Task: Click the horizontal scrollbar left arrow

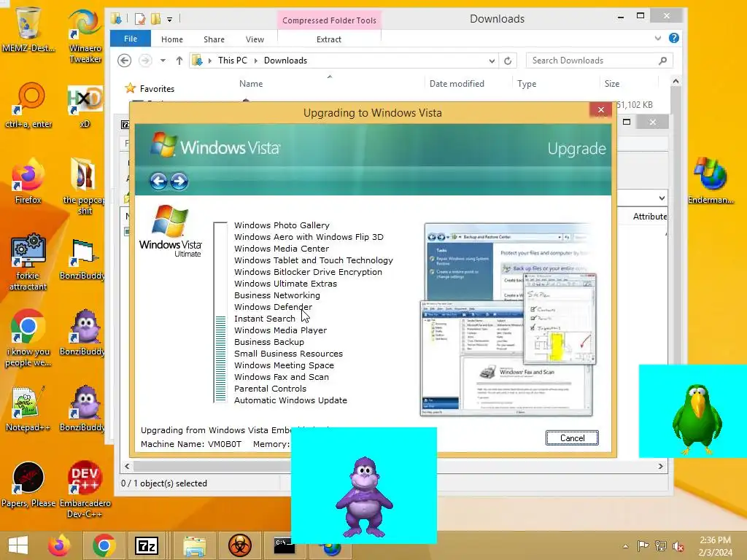Action: [x=127, y=466]
